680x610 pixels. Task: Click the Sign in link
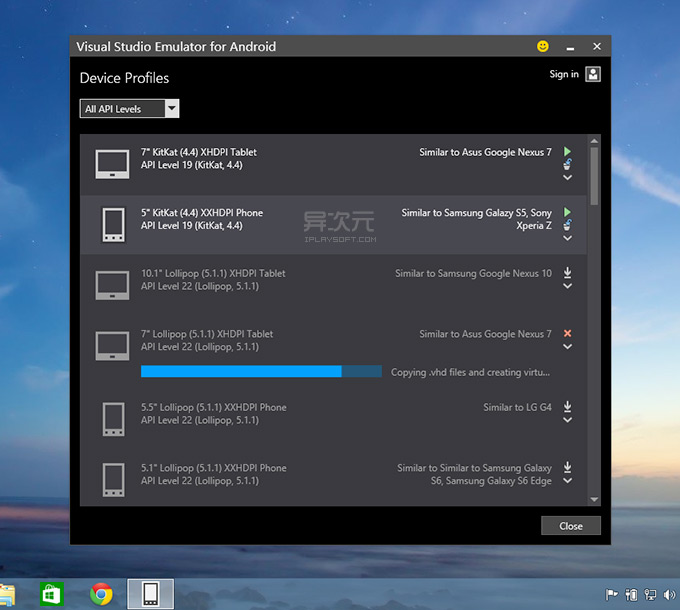point(564,74)
